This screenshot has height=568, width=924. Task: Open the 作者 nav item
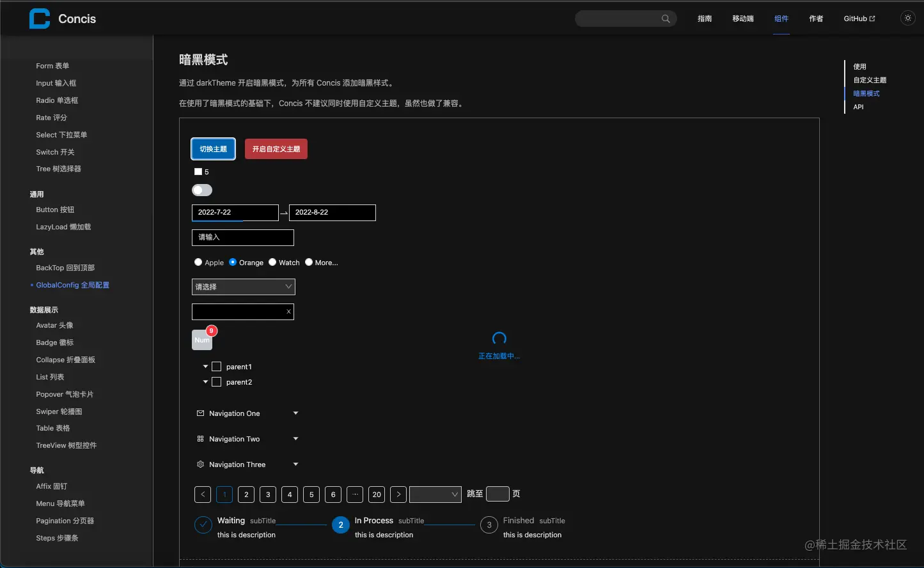(x=816, y=19)
